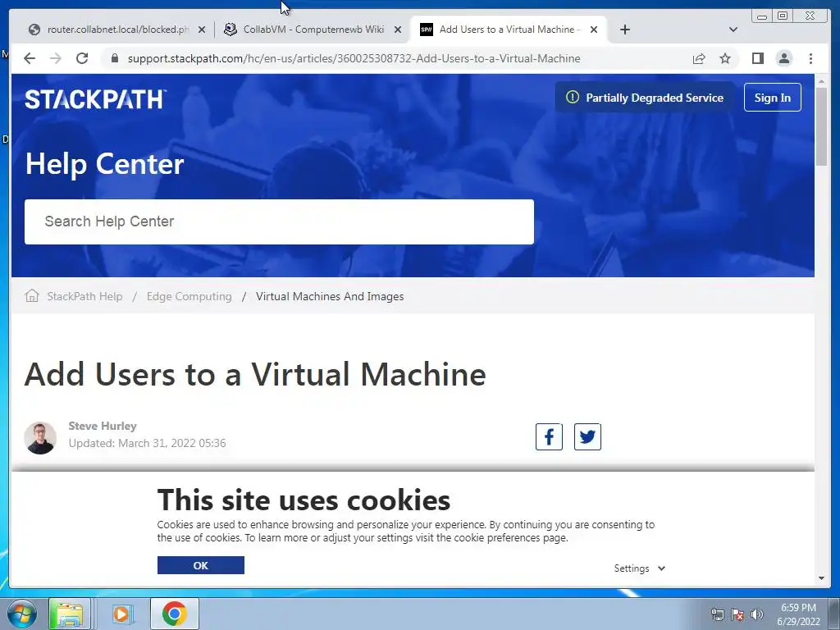Focus the Search Help Center field
Image resolution: width=840 pixels, height=630 pixels.
tap(279, 221)
